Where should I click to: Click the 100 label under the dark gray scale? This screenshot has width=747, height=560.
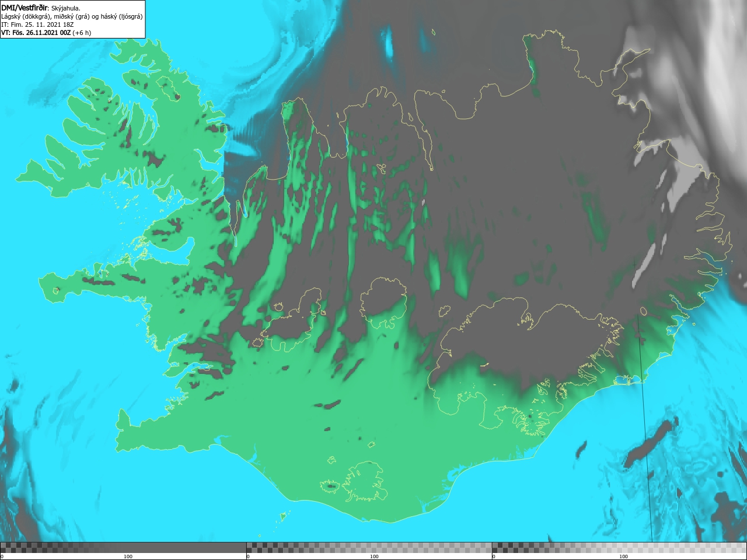tap(128, 556)
